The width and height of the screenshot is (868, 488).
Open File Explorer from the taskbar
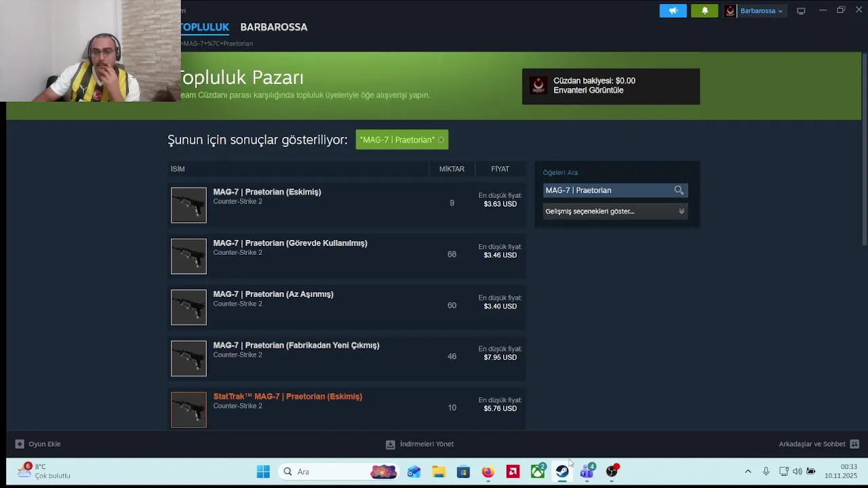pos(439,472)
